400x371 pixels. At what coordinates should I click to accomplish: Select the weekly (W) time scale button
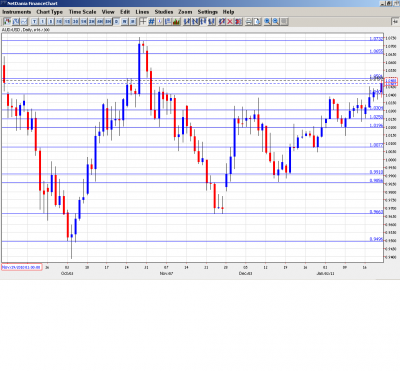tap(124, 22)
